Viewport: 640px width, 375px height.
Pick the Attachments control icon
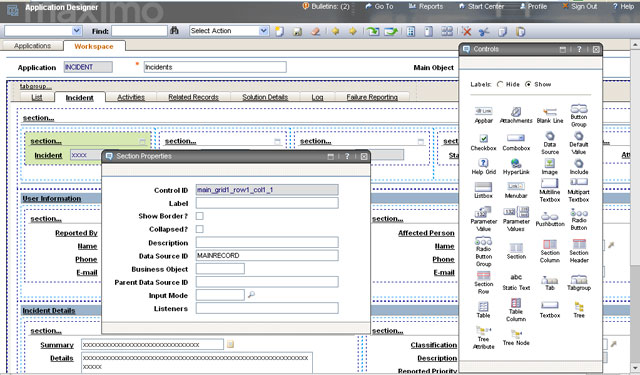click(516, 111)
